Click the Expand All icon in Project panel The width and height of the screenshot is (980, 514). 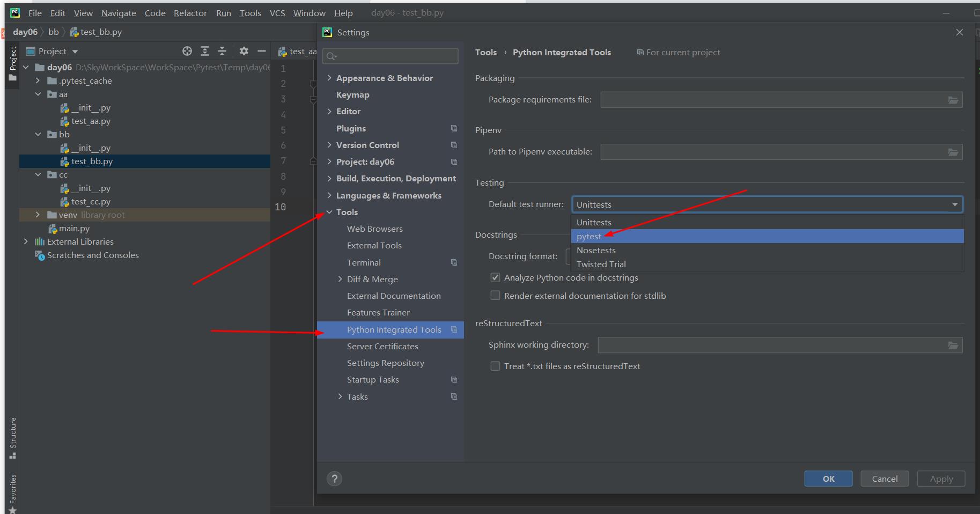(205, 51)
